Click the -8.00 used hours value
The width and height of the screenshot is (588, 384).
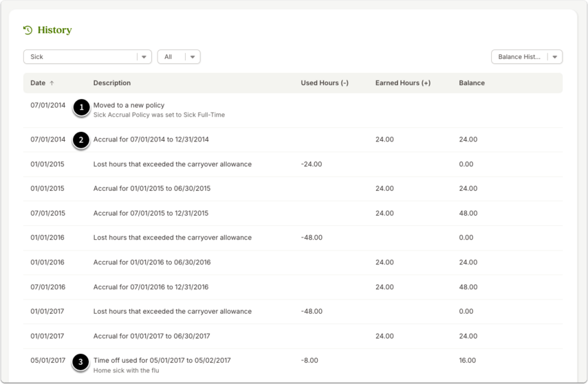309,361
